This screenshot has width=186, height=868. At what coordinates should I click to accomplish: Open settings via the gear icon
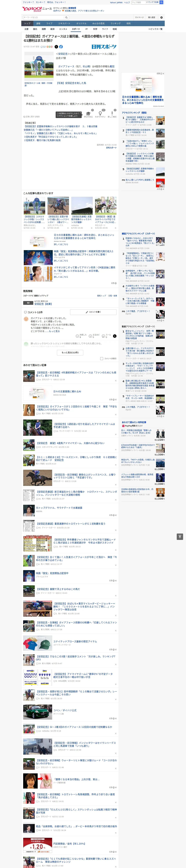(161, 18)
